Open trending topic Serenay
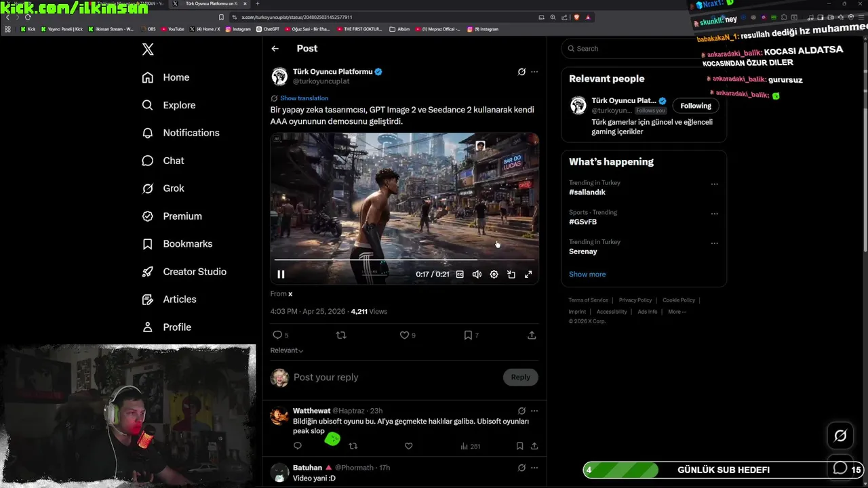This screenshot has width=868, height=488. [583, 251]
